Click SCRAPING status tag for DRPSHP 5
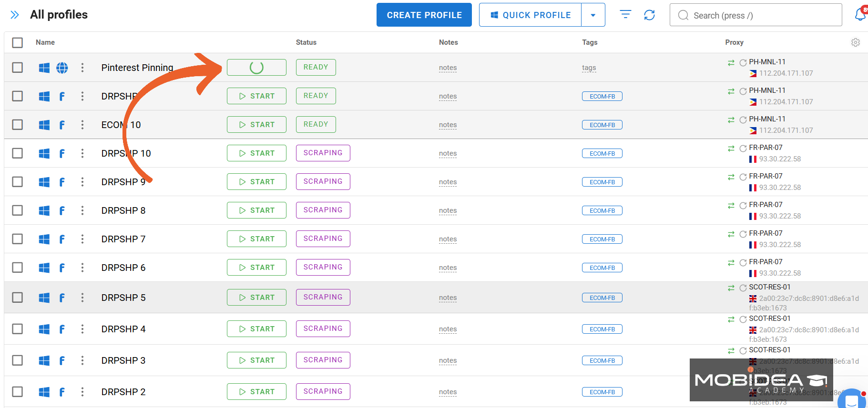Screen dimensions: 868x408 (323, 297)
